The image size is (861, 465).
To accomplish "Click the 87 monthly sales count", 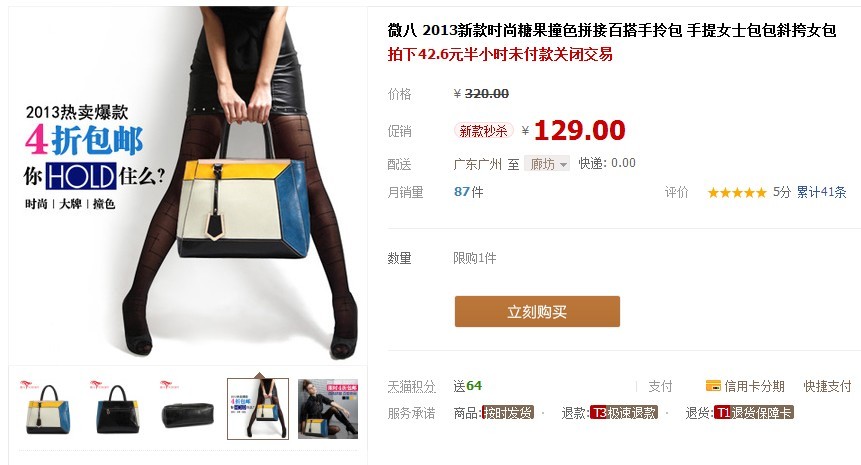I will point(462,192).
